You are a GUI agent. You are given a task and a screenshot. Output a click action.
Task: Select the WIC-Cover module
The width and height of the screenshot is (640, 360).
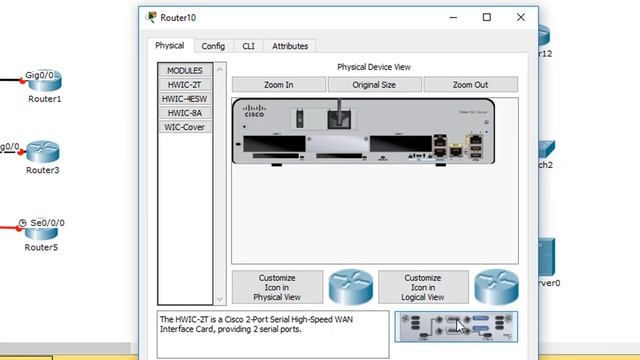point(184,127)
